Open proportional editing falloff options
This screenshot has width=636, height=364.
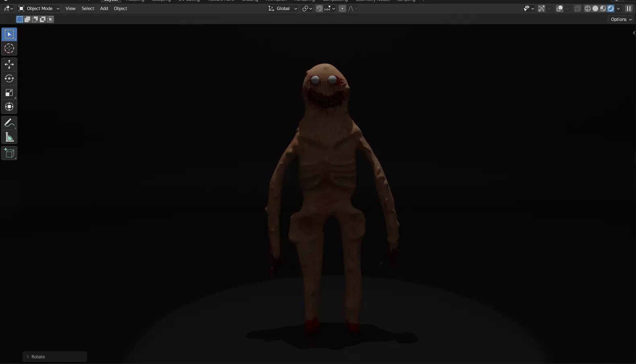352,8
